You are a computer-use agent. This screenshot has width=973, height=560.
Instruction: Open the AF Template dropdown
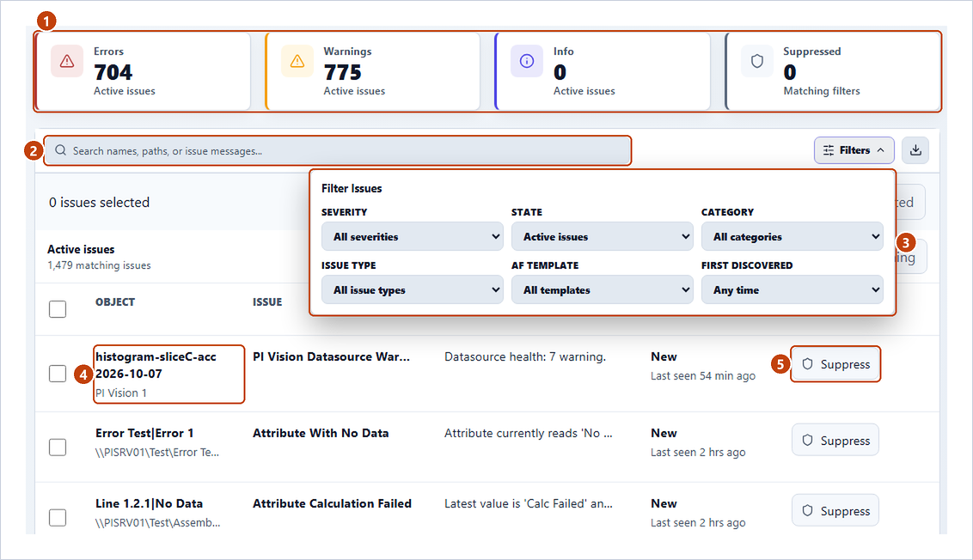pos(602,289)
